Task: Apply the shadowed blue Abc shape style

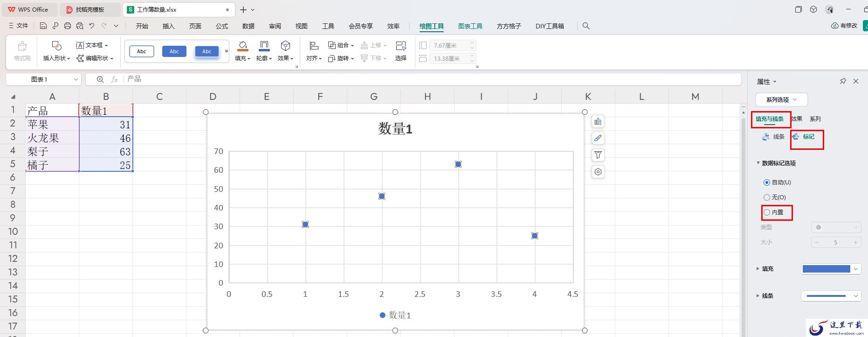Action: click(207, 51)
